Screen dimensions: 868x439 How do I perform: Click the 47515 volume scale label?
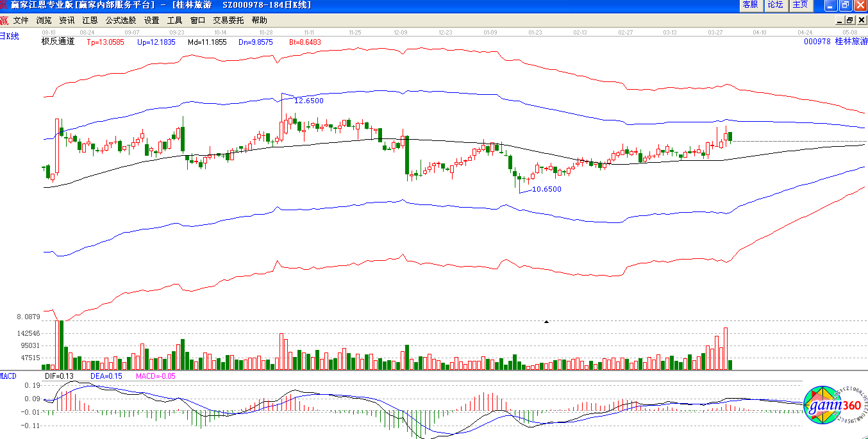(x=31, y=358)
